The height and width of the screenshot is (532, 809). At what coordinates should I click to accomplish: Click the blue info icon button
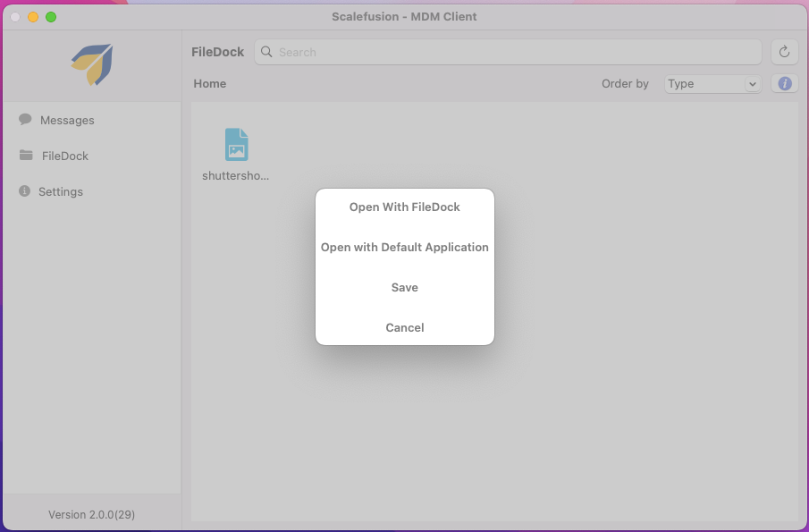pyautogui.click(x=785, y=83)
